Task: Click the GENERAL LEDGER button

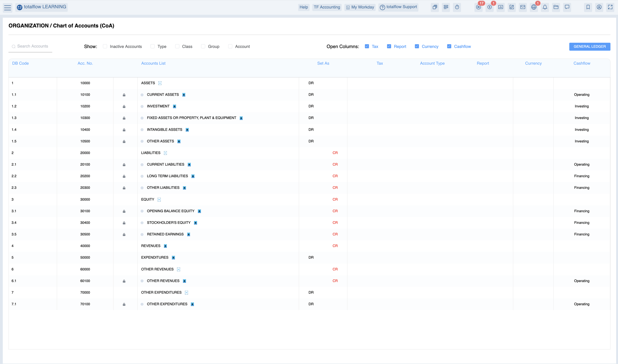Action: 589,47
